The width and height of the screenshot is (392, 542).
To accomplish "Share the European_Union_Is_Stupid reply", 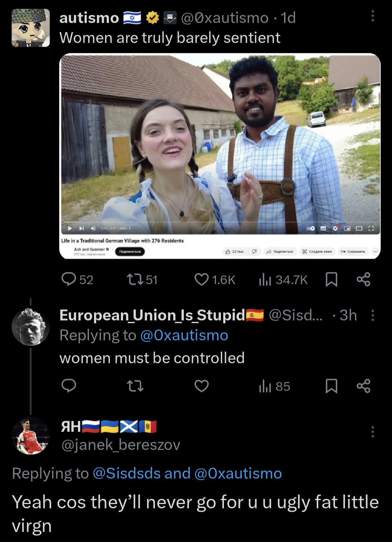I will tap(363, 386).
